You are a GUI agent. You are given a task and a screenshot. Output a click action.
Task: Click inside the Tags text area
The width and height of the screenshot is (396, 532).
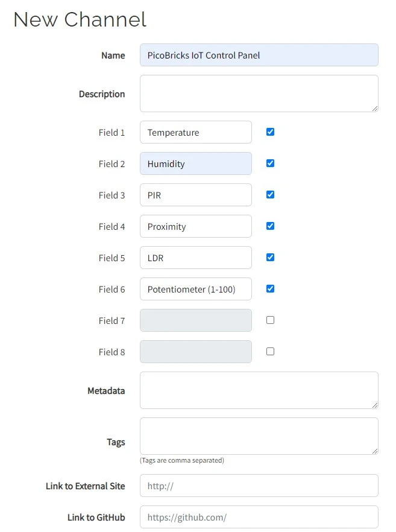coord(259,436)
